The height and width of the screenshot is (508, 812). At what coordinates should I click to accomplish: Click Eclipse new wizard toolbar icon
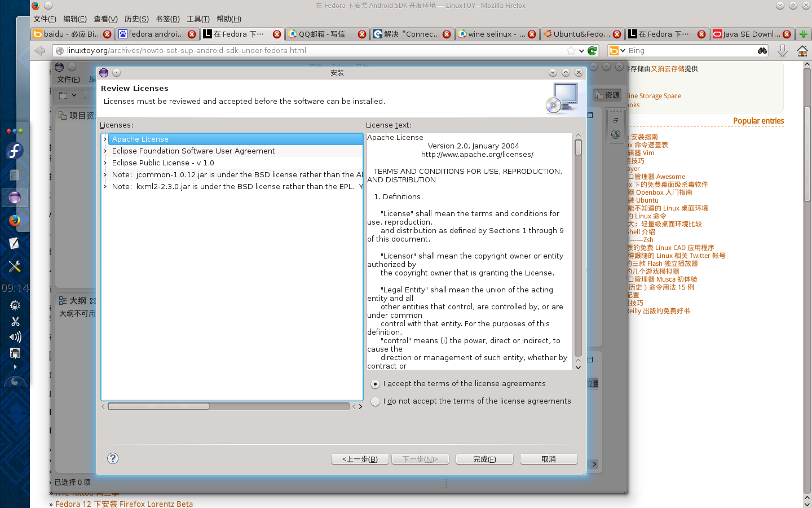(x=63, y=95)
